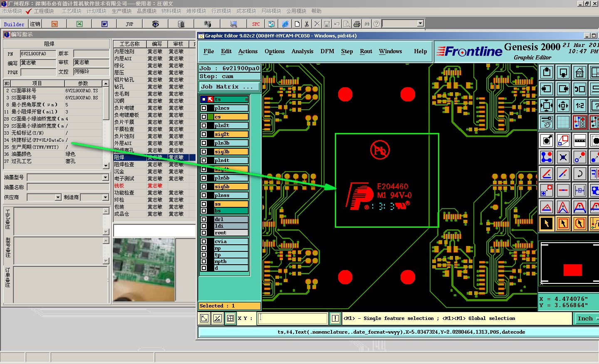The image size is (599, 364).
Task: Click the Pan right icon
Action: 563,89
